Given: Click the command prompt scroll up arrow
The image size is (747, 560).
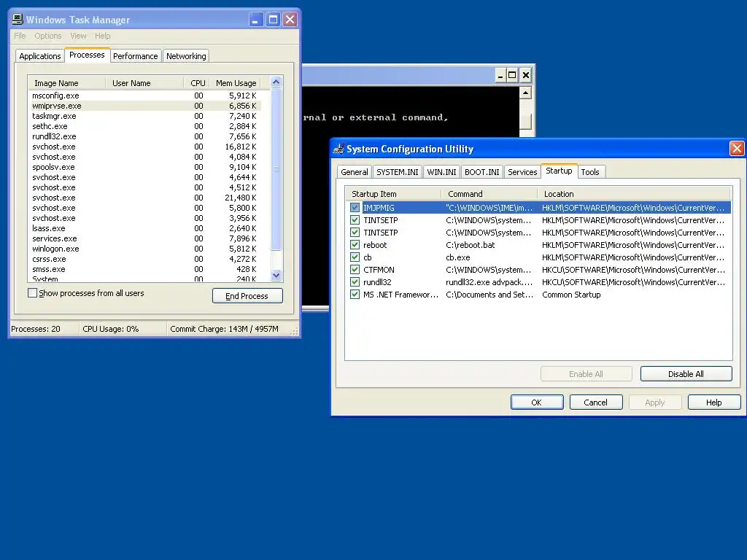Looking at the screenshot, I should (x=525, y=93).
